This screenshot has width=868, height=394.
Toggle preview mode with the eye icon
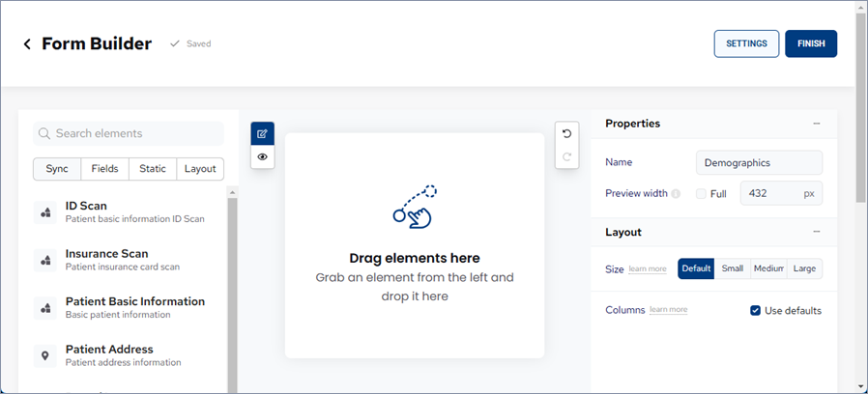point(262,156)
